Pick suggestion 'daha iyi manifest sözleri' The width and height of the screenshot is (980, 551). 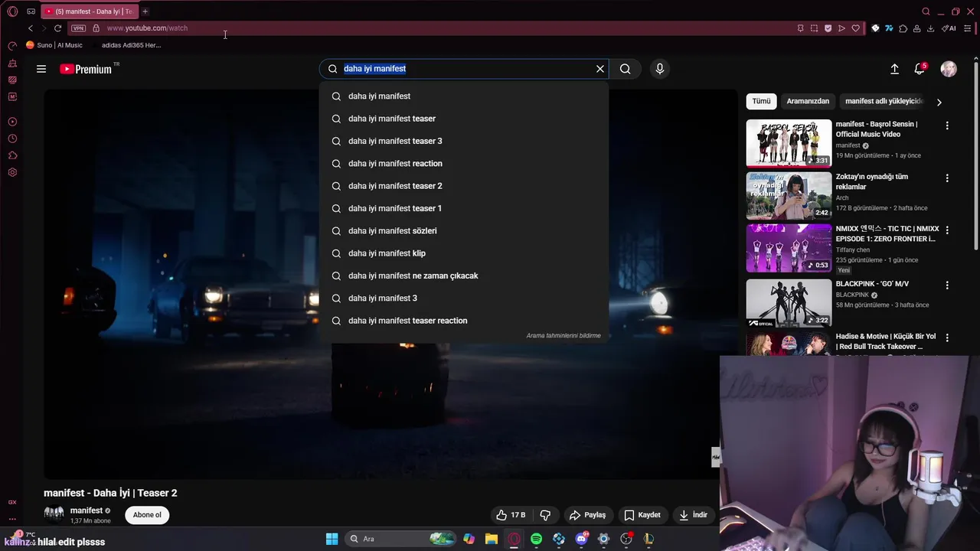tap(464, 231)
